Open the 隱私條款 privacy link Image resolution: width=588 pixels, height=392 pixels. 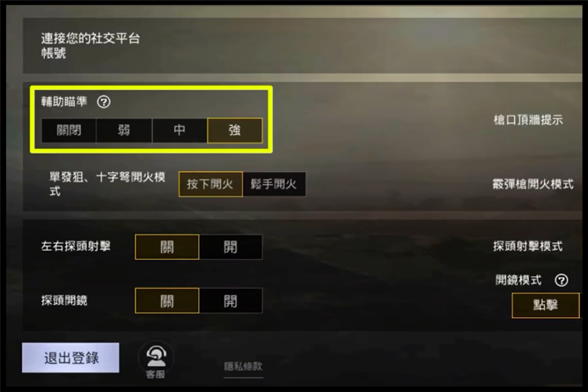[x=243, y=366]
